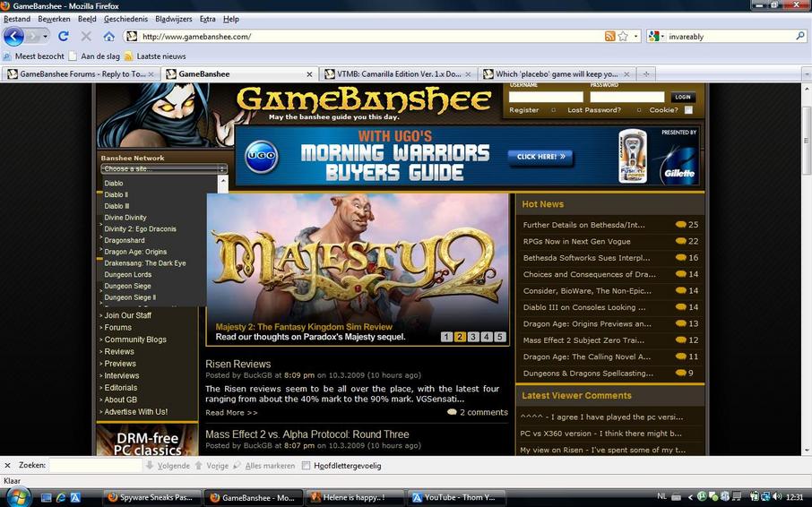Select Dragon Age: Origins in site list

point(135,252)
